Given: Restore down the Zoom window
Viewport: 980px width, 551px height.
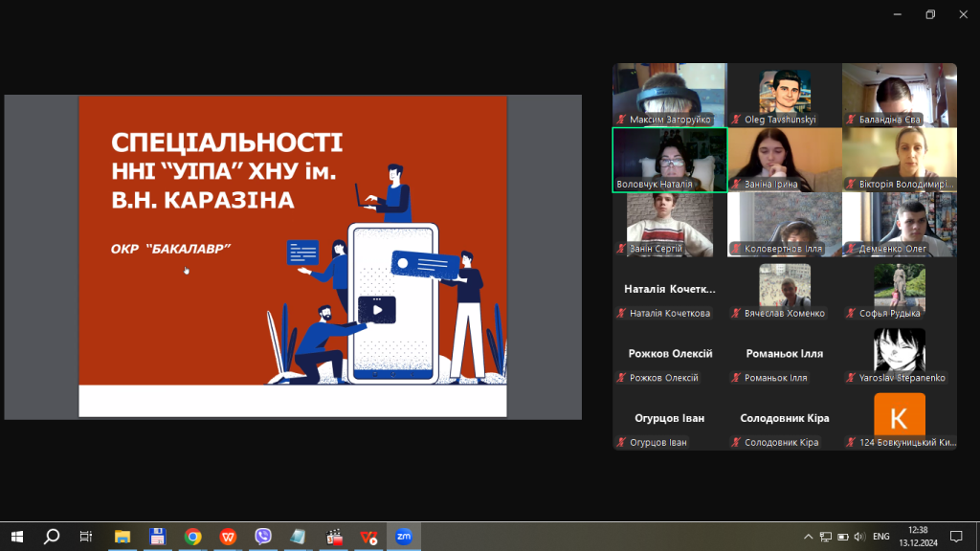Looking at the screenshot, I should [x=930, y=14].
